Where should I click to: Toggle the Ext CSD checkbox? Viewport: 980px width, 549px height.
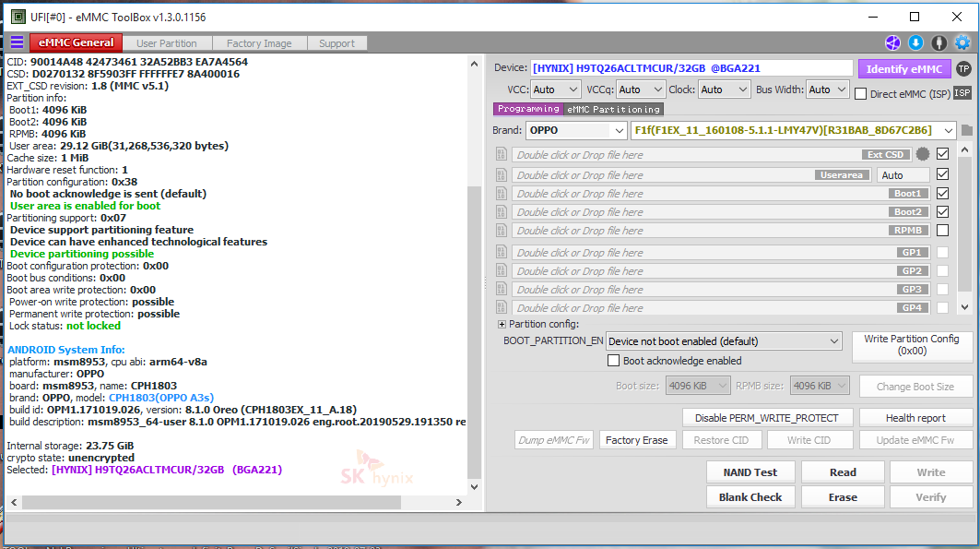942,154
